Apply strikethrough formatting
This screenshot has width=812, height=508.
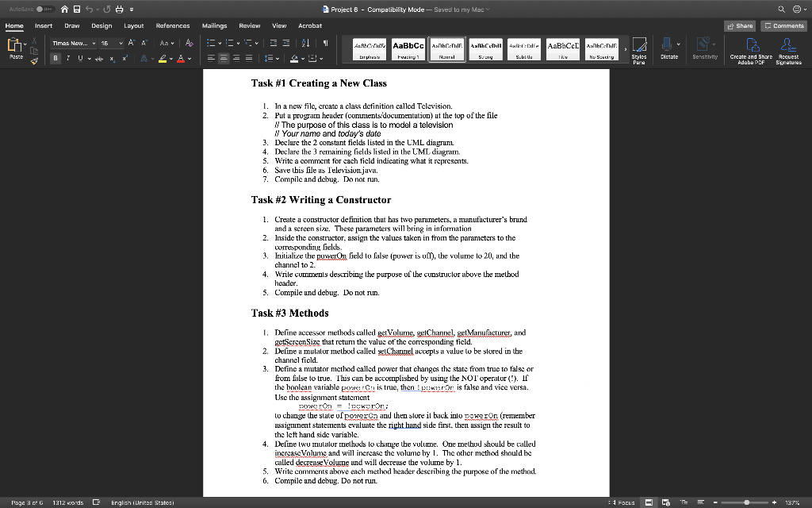tap(99, 58)
